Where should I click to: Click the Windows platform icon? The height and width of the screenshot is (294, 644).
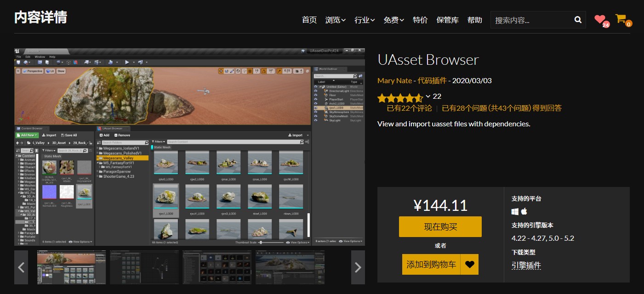[515, 211]
